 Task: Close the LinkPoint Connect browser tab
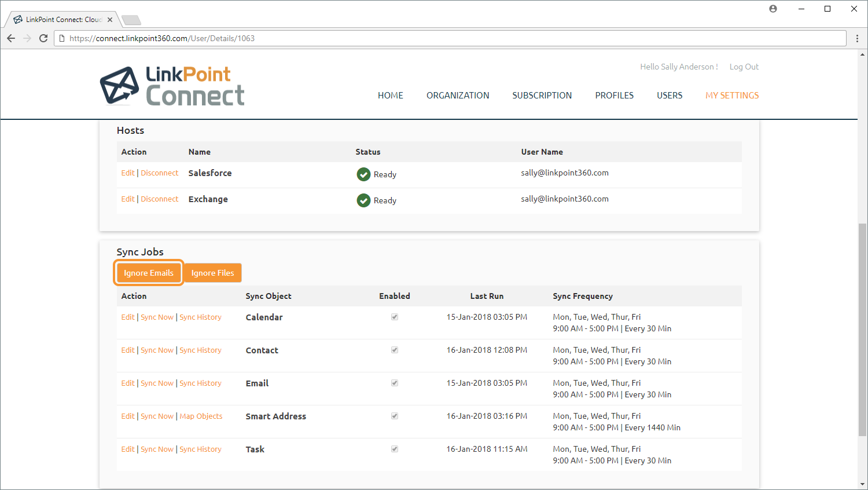coord(110,20)
